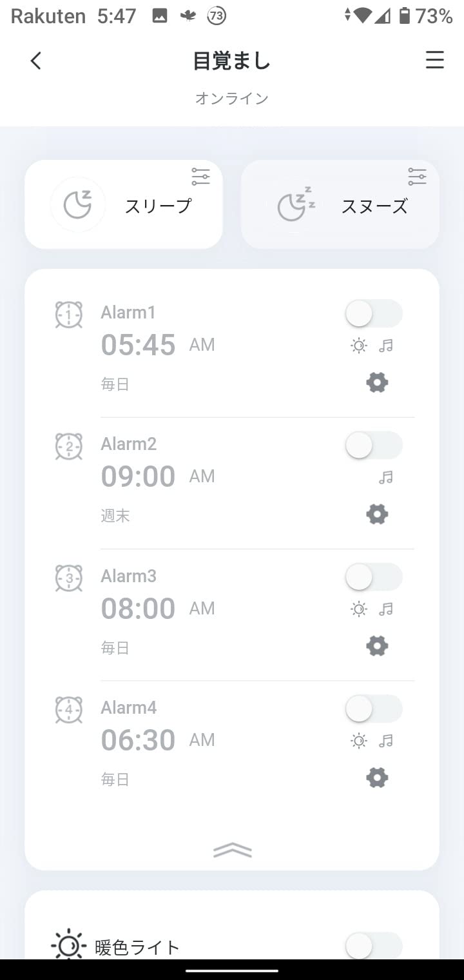Tap the sleep moon icon
Viewport: 464px width, 980px height.
tap(77, 205)
